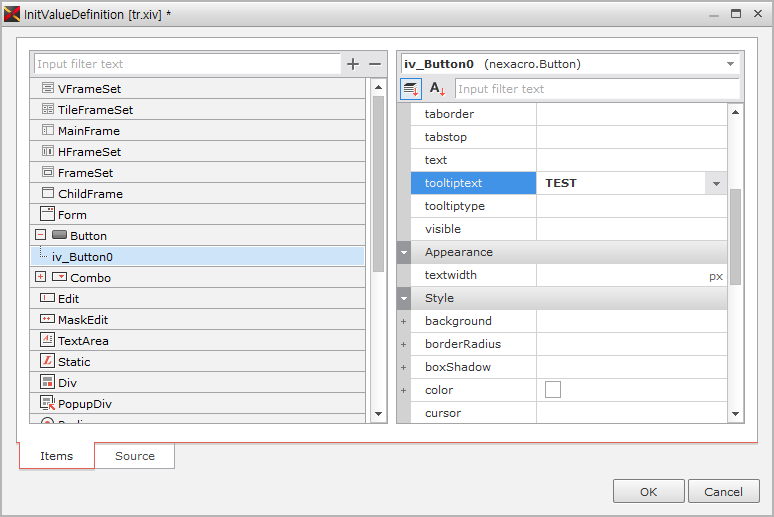
Task: Click the plus icon to add item
Action: click(352, 64)
